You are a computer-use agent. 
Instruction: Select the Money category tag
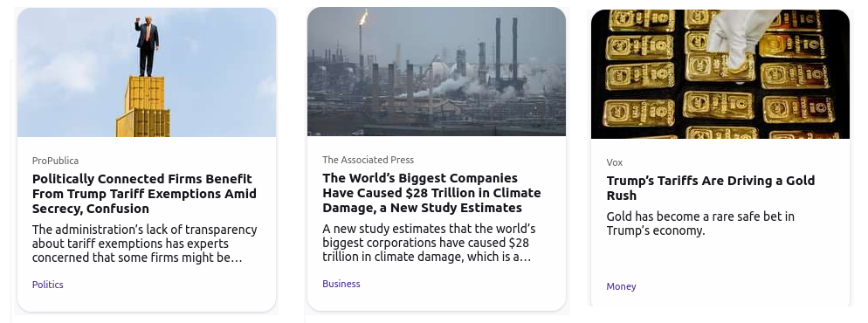(621, 286)
